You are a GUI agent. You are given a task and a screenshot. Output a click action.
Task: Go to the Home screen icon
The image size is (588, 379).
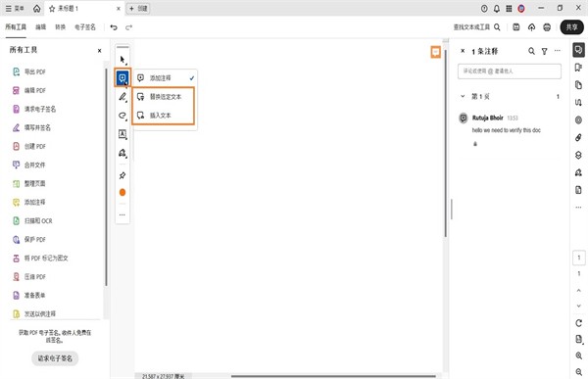37,8
